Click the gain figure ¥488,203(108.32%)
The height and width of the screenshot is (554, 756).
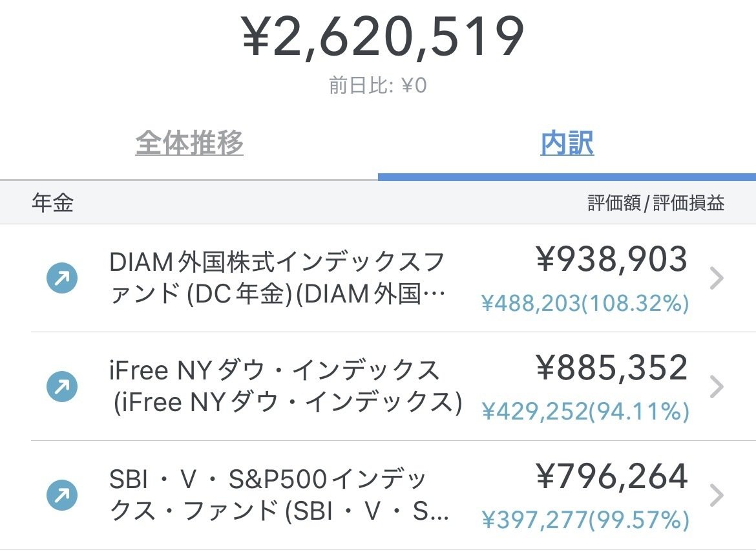pyautogui.click(x=585, y=301)
